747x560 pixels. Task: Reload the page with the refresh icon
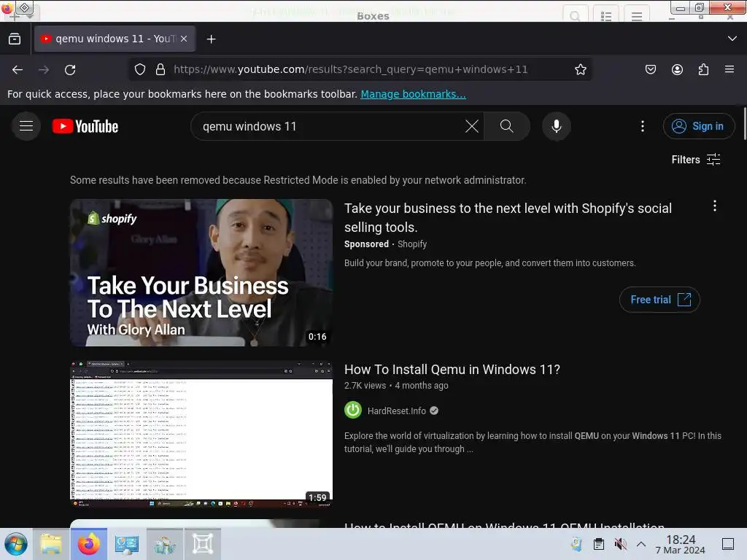pyautogui.click(x=70, y=70)
